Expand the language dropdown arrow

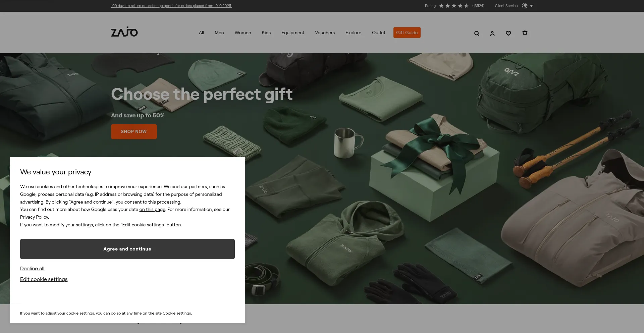click(x=531, y=6)
